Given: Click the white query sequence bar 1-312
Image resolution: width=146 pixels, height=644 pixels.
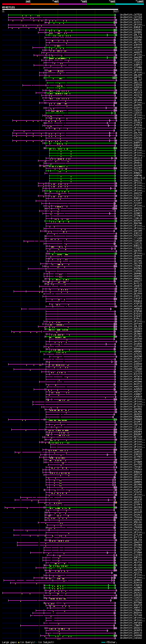Looking at the screenshot, I should pyautogui.click(x=60, y=10).
